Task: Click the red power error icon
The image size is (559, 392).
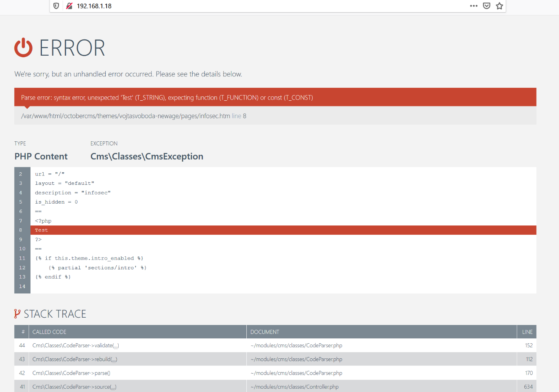Action: tap(23, 48)
